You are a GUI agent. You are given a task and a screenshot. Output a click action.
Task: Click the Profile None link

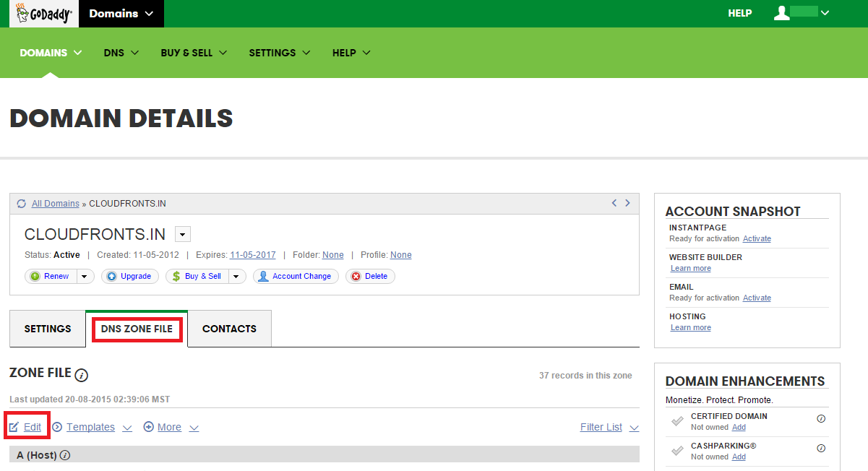point(401,255)
